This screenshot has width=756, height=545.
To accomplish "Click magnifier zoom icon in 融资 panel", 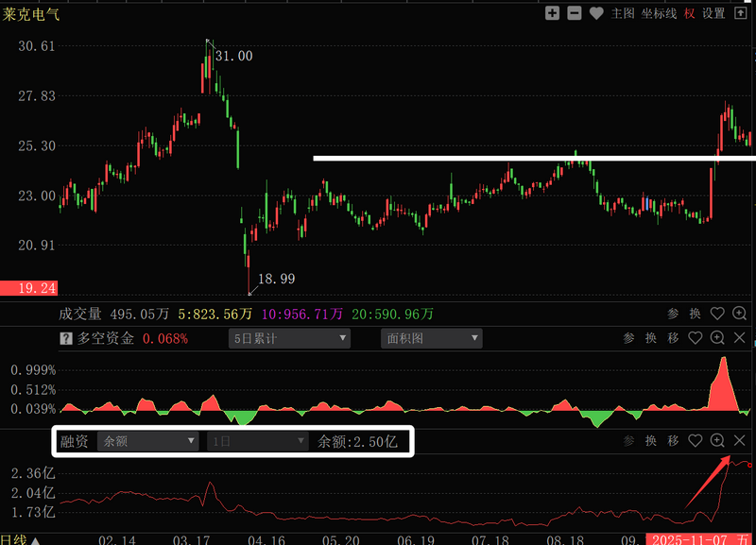I will [717, 441].
